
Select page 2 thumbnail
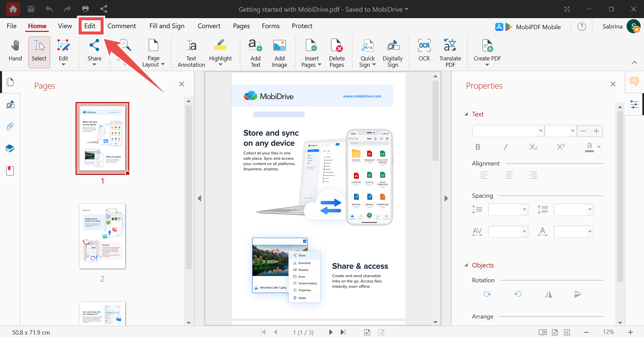[x=102, y=236]
